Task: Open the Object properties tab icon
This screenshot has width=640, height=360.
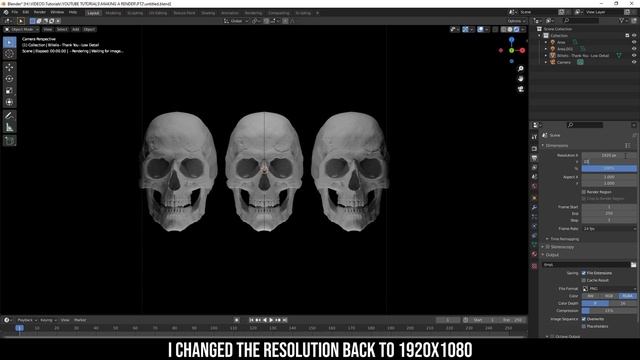Action: [x=534, y=198]
